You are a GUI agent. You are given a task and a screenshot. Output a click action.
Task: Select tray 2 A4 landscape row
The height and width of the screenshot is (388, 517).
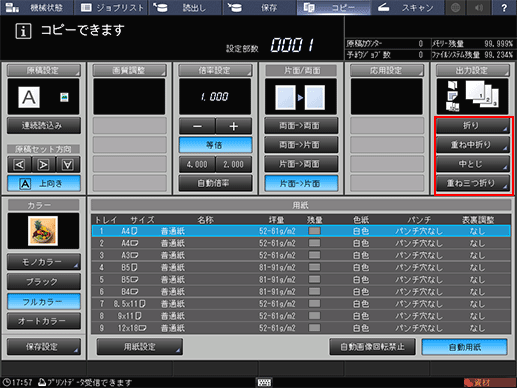coord(301,243)
